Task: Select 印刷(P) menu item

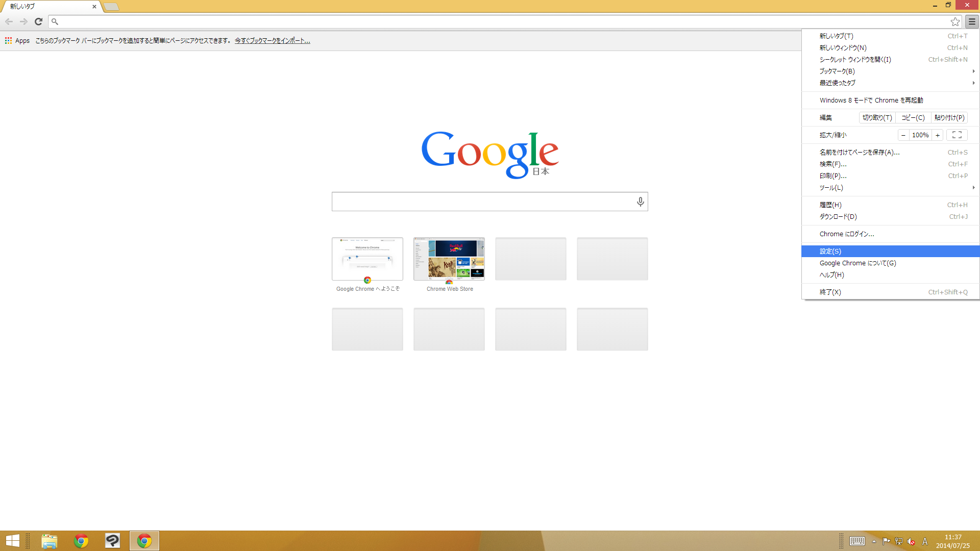Action: click(891, 176)
